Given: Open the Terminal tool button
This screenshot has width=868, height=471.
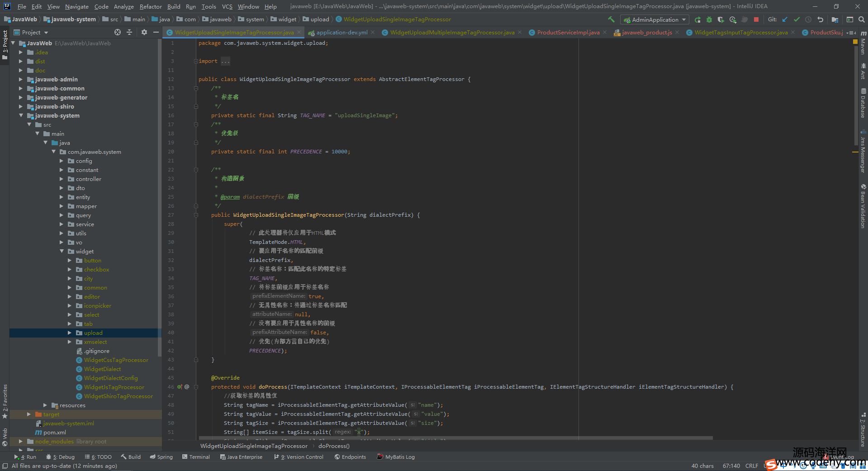Looking at the screenshot, I should click(196, 457).
